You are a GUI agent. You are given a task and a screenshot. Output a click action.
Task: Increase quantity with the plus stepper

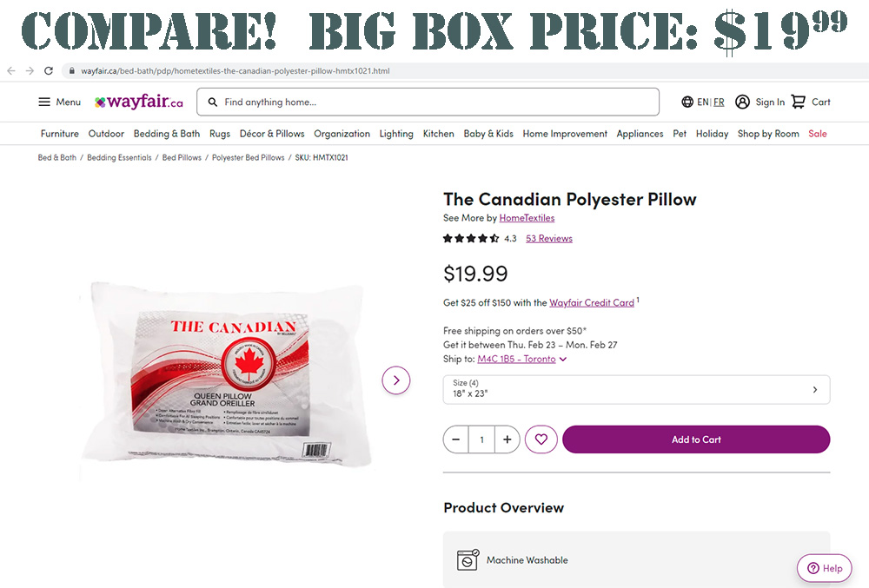tap(507, 439)
